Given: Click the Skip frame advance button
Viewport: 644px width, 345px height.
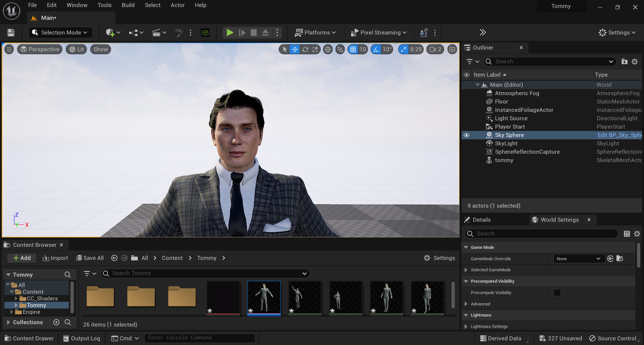Looking at the screenshot, I should tap(242, 32).
